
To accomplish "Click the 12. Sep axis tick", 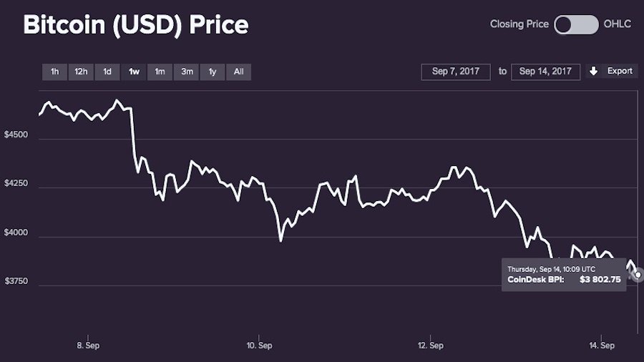I will 431,345.
